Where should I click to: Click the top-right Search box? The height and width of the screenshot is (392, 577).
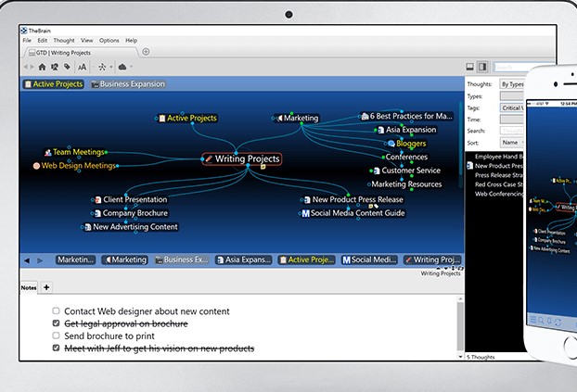pos(524,67)
